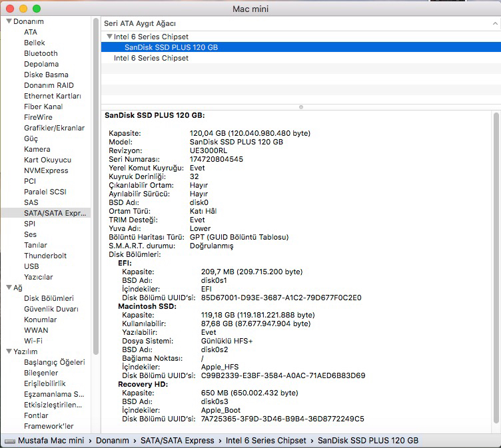This screenshot has height=448, width=501.
Task: Select Thunderbolt entry
Action: (x=45, y=256)
